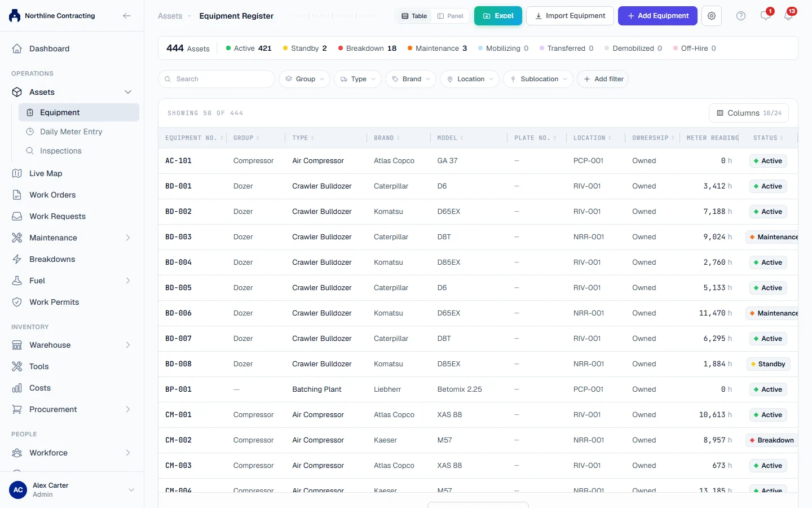Open notifications bell with 13 badge

pos(788,16)
